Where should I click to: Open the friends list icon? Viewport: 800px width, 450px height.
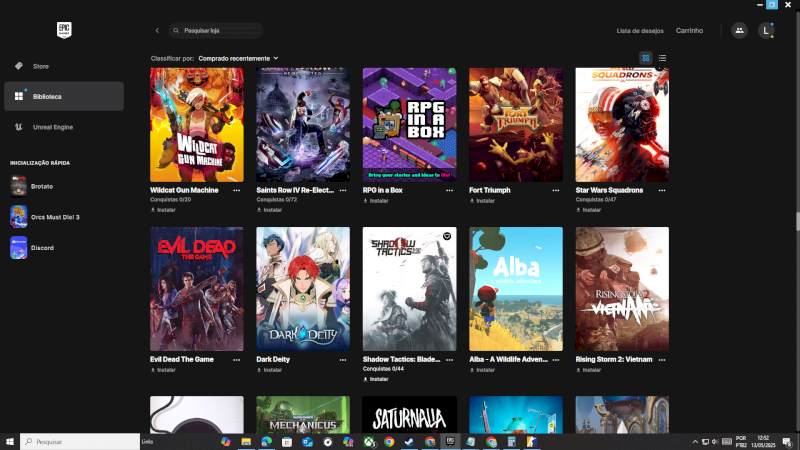(739, 31)
